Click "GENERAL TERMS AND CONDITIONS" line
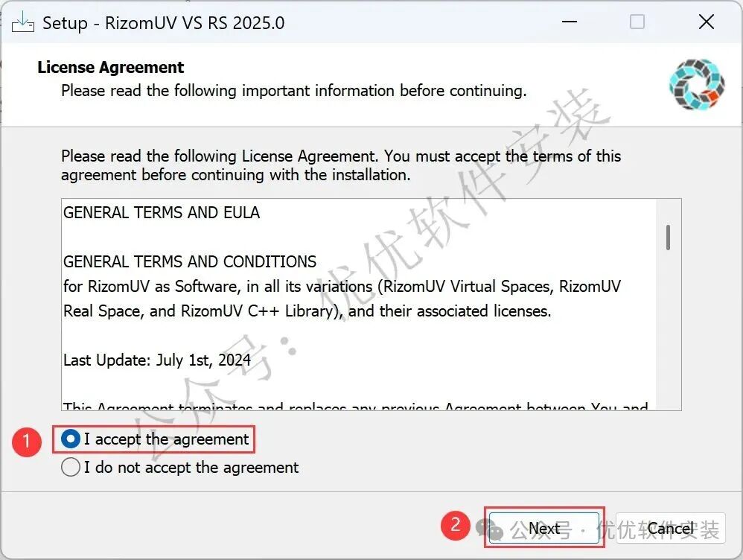 (x=190, y=261)
